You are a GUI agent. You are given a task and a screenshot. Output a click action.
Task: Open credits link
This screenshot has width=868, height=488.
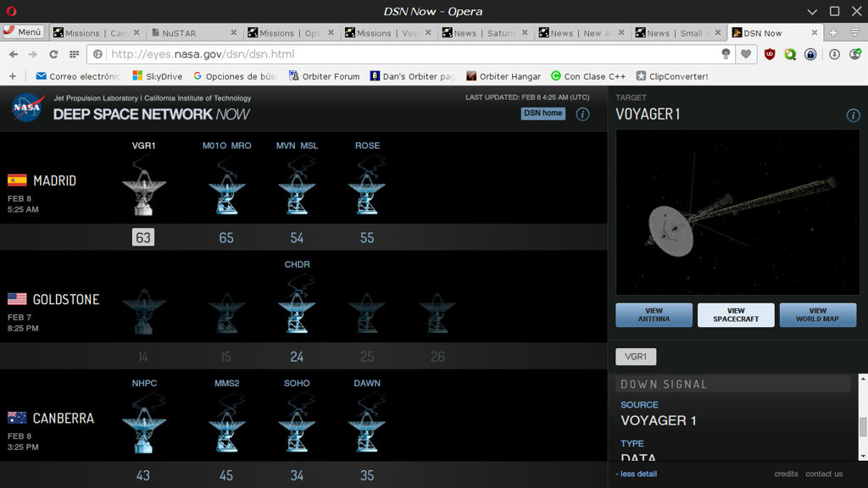tap(786, 474)
